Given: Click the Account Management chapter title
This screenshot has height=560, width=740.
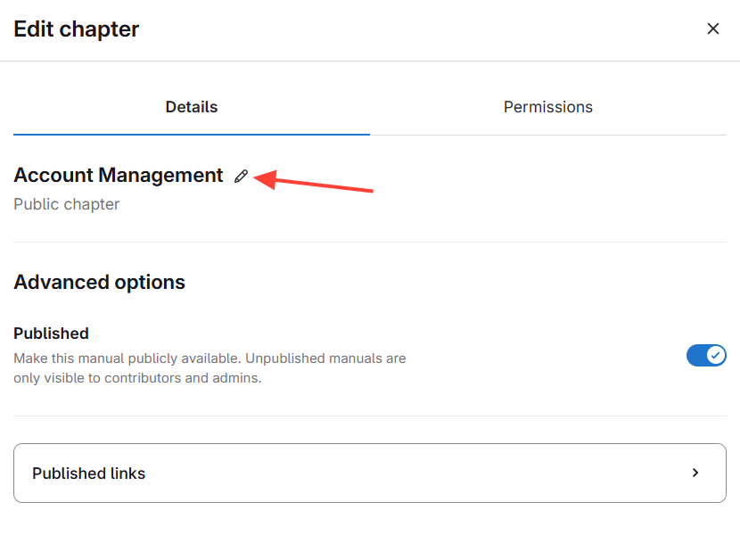Looking at the screenshot, I should click(118, 176).
